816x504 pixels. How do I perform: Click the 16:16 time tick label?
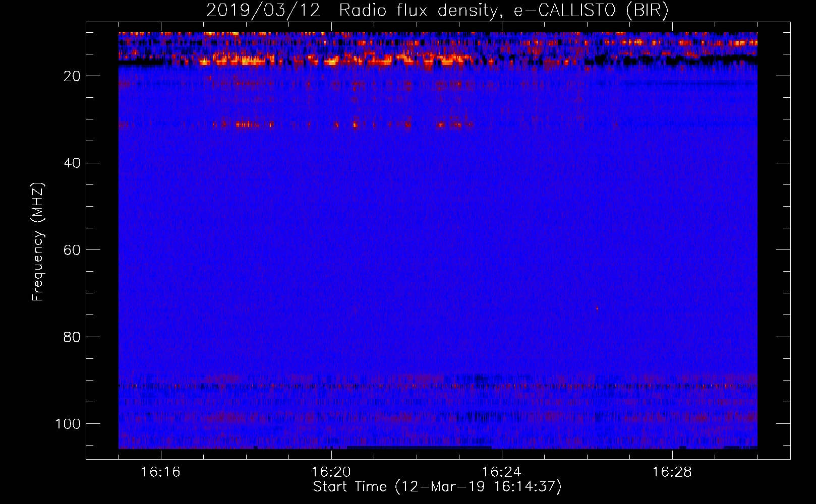point(161,472)
